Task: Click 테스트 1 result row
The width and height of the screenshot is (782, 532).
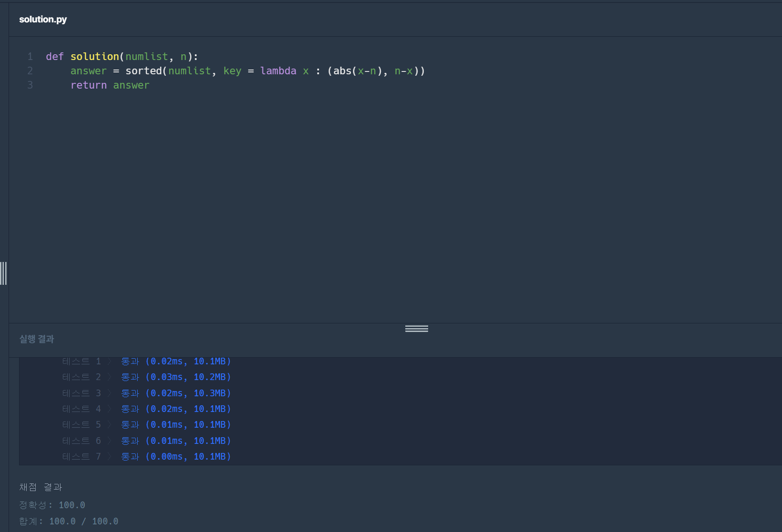Action: click(147, 361)
